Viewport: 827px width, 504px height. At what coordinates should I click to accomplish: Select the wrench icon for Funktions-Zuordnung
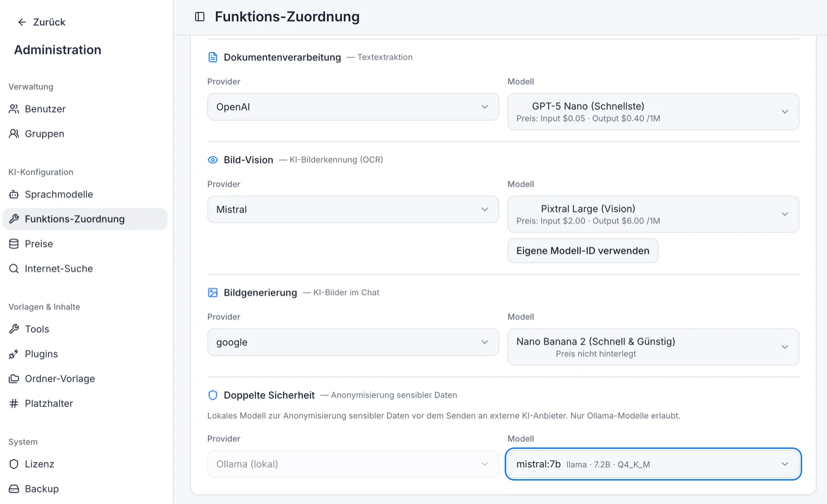[x=14, y=219]
